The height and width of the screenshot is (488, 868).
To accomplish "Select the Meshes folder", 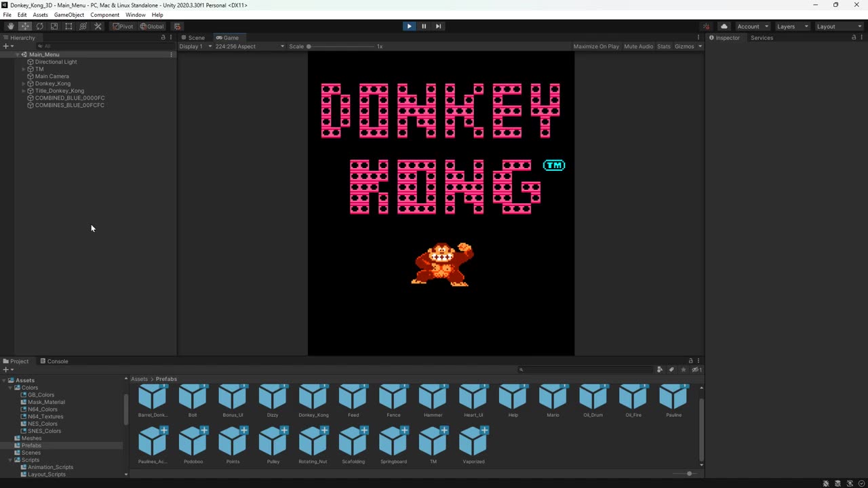I will coord(31,439).
